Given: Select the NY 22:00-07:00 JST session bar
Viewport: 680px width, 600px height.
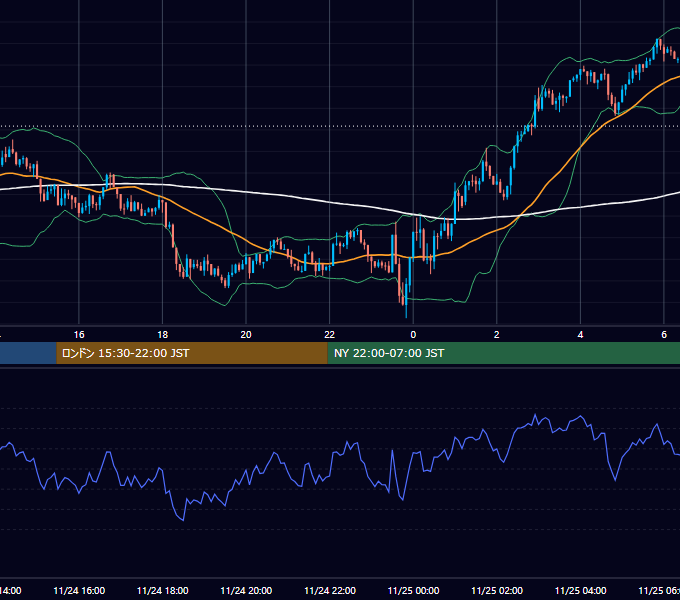Looking at the screenshot, I should click(503, 353).
